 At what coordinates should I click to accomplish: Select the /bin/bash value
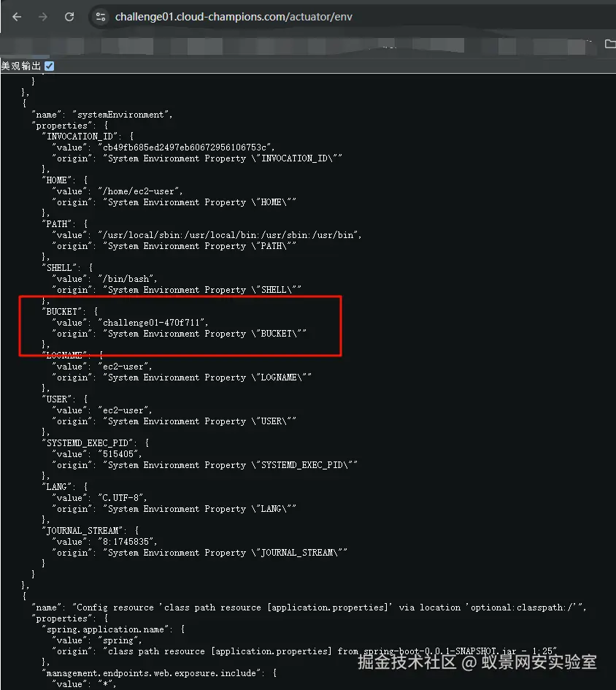point(126,278)
